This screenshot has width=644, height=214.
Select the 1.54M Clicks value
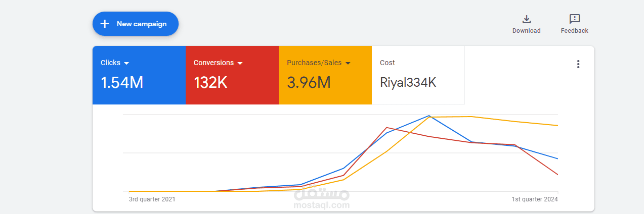[x=122, y=82]
